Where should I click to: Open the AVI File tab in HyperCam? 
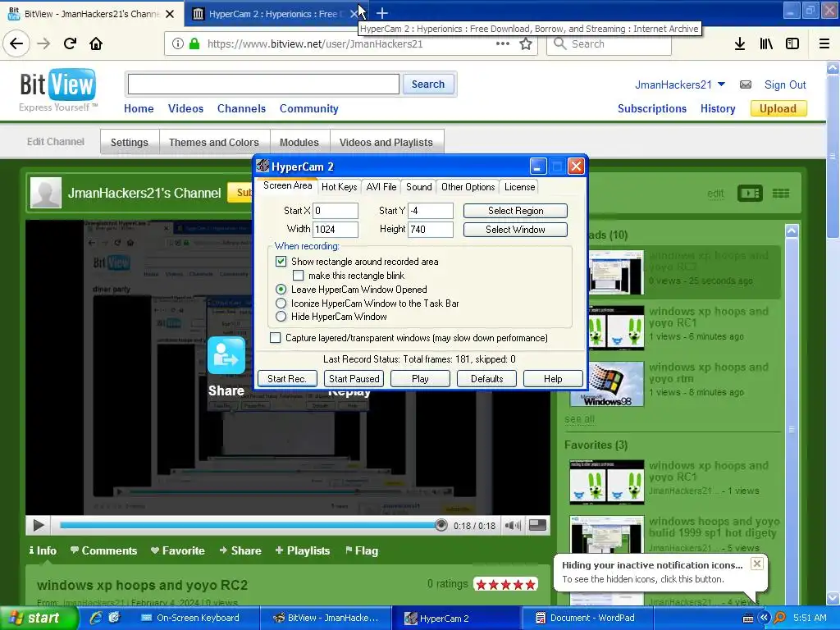coord(381,187)
